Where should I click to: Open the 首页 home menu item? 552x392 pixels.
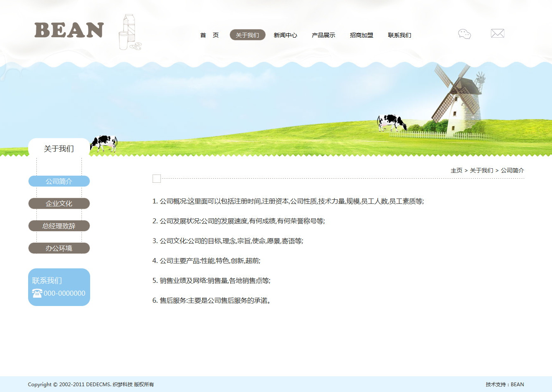[x=209, y=35]
